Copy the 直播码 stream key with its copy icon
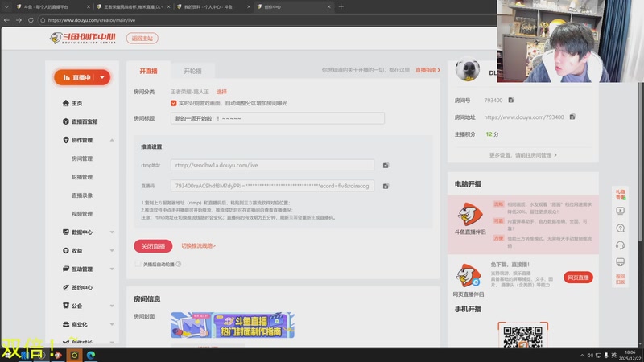The height and width of the screenshot is (362, 644). [x=386, y=187]
